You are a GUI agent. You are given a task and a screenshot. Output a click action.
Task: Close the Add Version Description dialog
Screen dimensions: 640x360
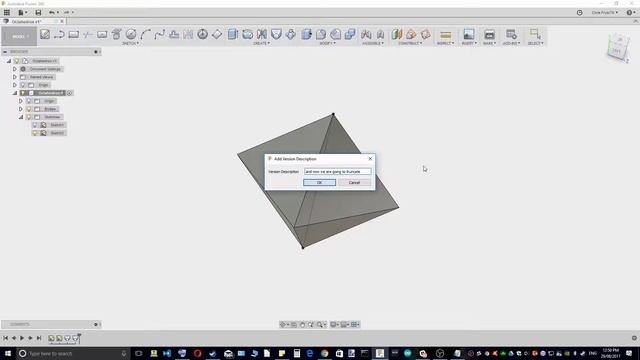[370, 158]
